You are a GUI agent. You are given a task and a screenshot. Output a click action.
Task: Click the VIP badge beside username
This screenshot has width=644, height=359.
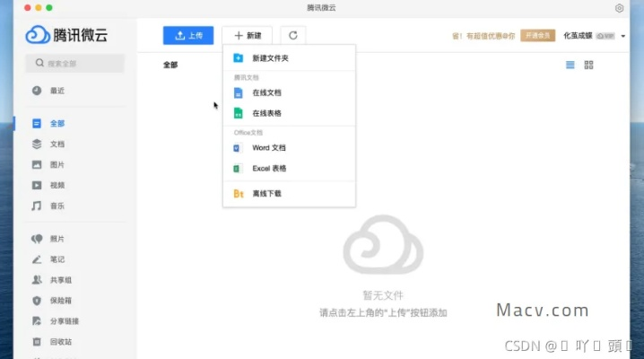605,36
